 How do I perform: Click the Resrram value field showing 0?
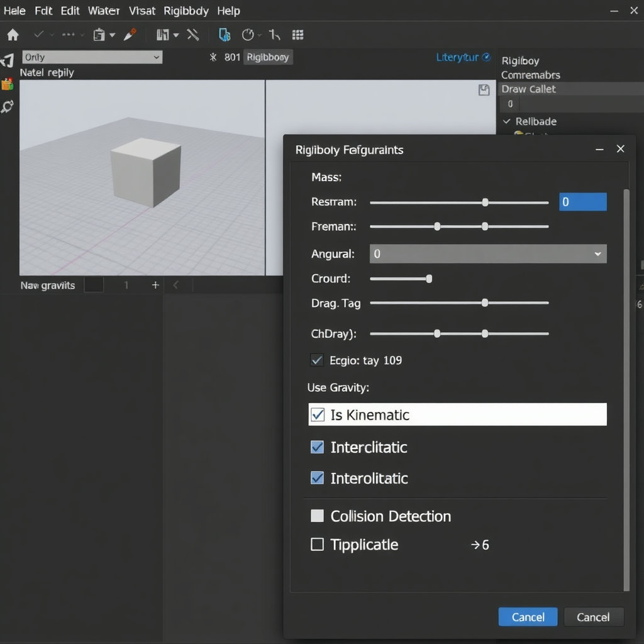(583, 202)
